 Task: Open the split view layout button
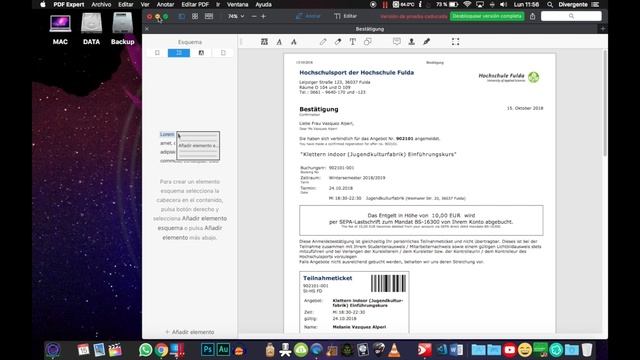coord(209,16)
